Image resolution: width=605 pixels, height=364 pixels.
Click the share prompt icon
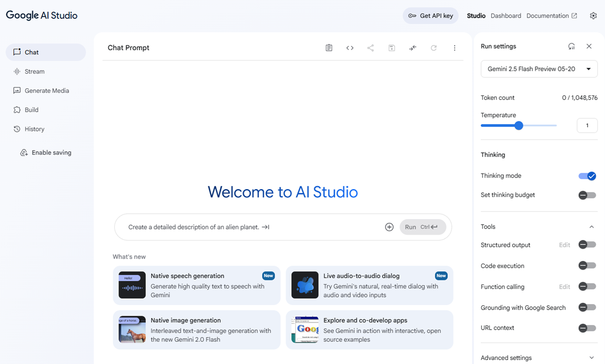(x=371, y=48)
